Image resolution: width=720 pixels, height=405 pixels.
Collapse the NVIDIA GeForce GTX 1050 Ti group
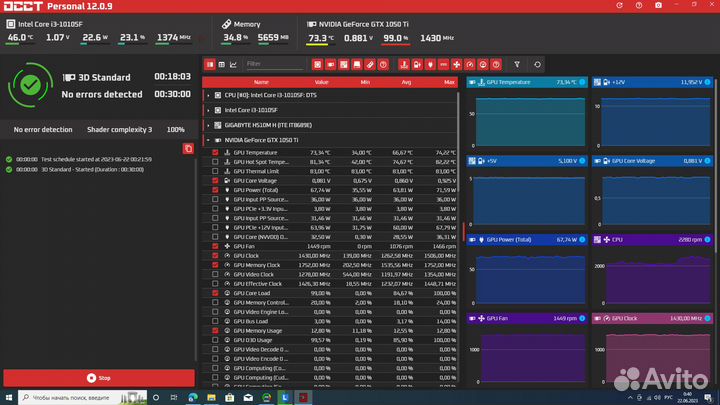coord(208,140)
